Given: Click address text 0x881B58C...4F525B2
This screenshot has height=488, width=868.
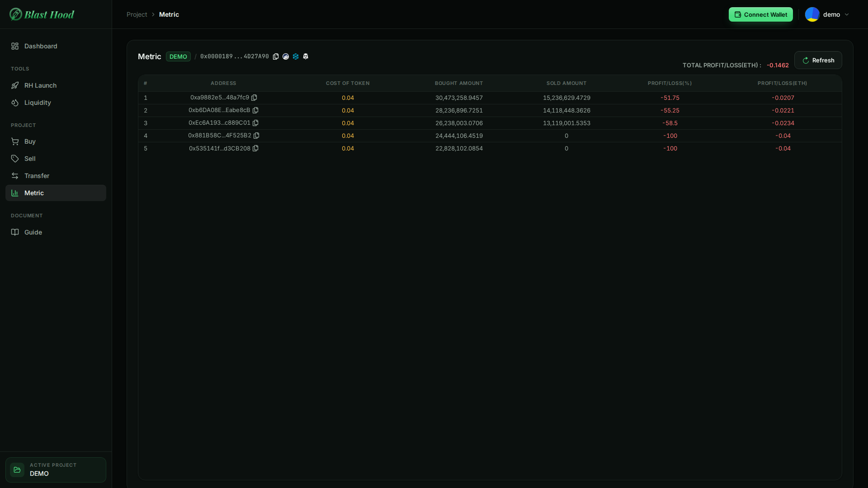Looking at the screenshot, I should pos(220,136).
